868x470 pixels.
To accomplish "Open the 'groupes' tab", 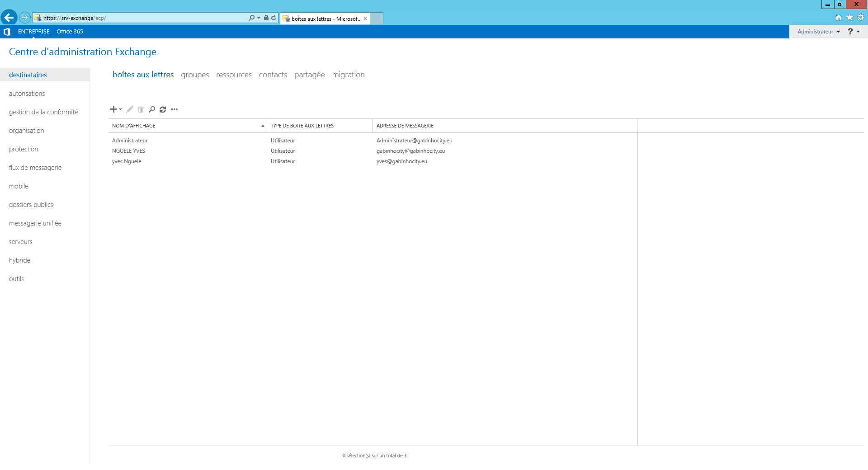I will (195, 75).
